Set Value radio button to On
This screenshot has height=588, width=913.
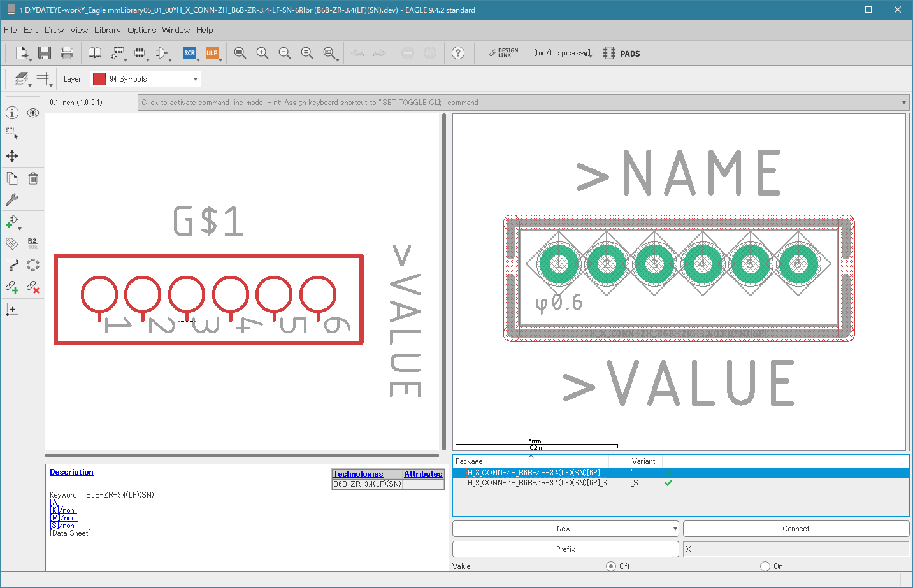click(765, 566)
